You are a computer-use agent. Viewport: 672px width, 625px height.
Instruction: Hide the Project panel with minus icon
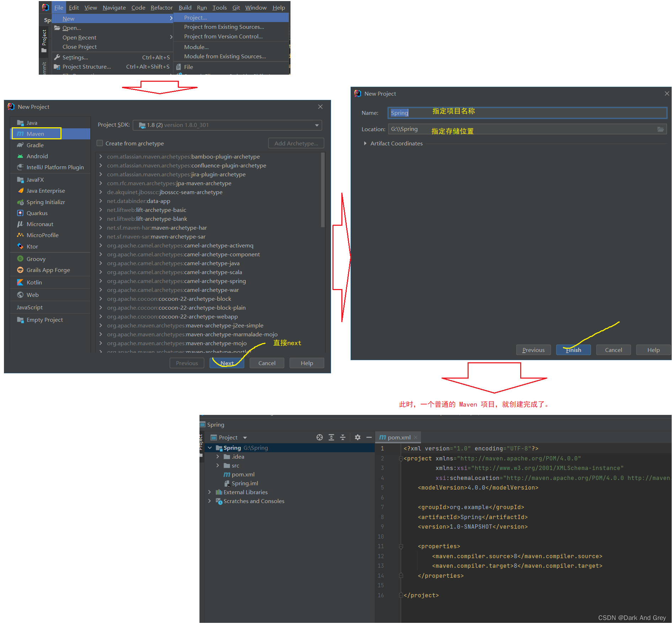pos(369,437)
